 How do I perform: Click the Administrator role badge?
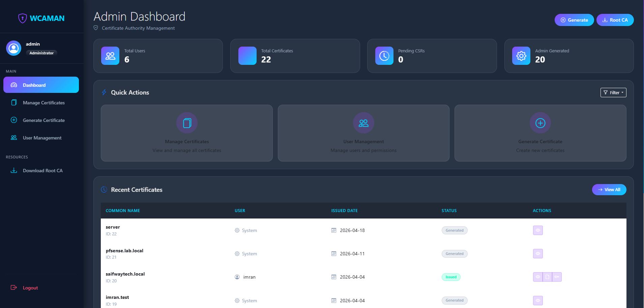point(41,53)
